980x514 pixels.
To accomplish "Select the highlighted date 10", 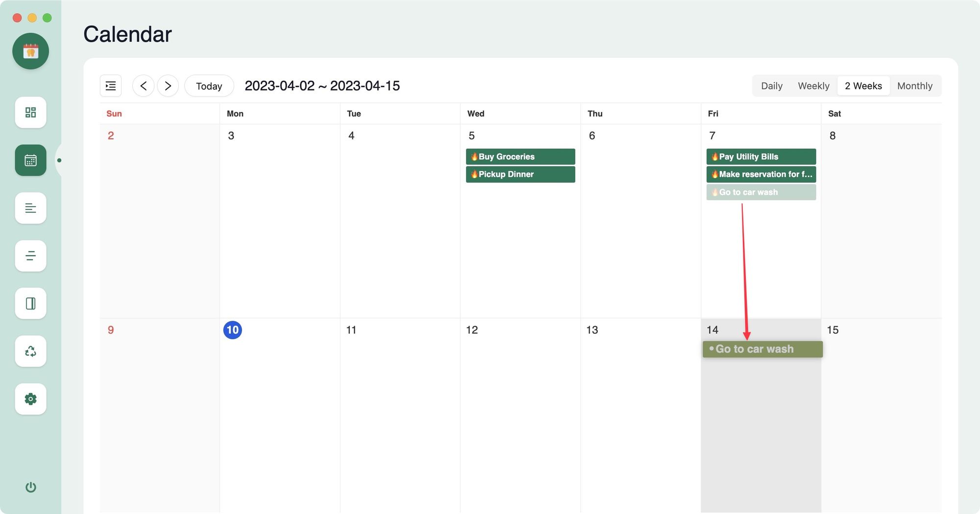I will [x=232, y=330].
